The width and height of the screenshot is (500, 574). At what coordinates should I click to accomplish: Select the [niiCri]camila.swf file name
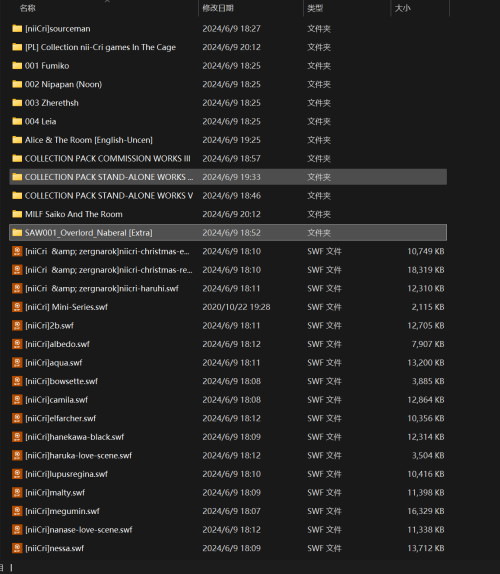tap(56, 400)
